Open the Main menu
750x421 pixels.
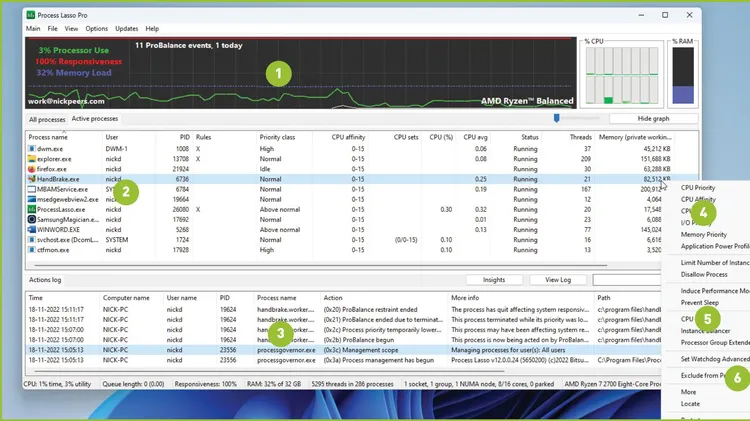[x=33, y=29]
